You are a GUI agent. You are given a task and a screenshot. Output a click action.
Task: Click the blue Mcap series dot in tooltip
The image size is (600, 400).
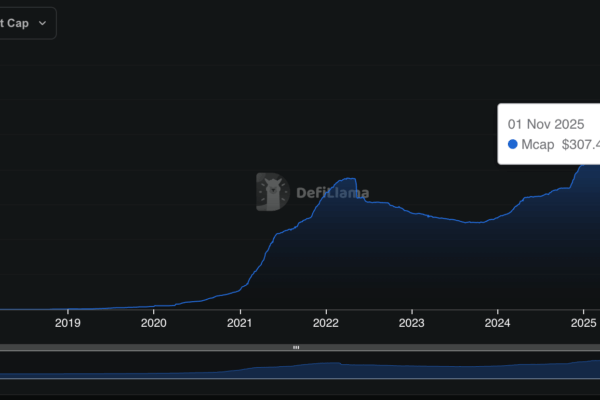click(513, 145)
